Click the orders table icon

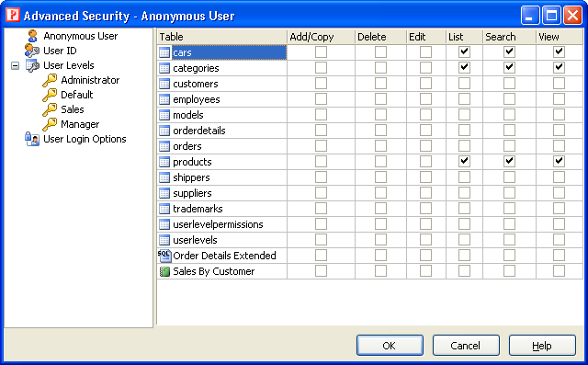point(164,146)
